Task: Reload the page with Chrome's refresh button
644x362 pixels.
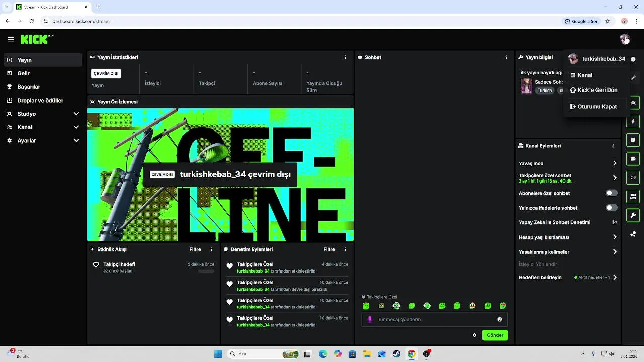Action: (x=31, y=21)
